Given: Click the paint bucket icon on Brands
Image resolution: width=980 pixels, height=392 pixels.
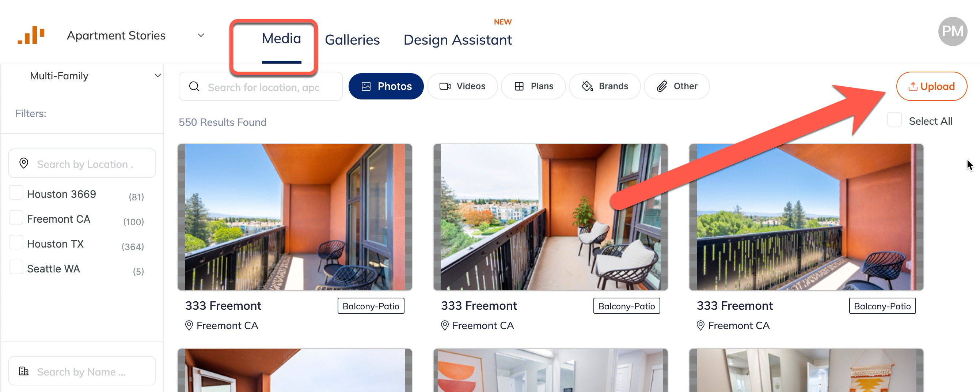Looking at the screenshot, I should pos(587,86).
